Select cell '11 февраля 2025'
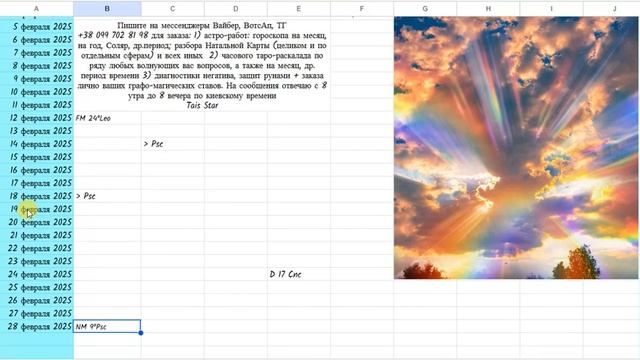The image size is (640, 360). coord(37,105)
